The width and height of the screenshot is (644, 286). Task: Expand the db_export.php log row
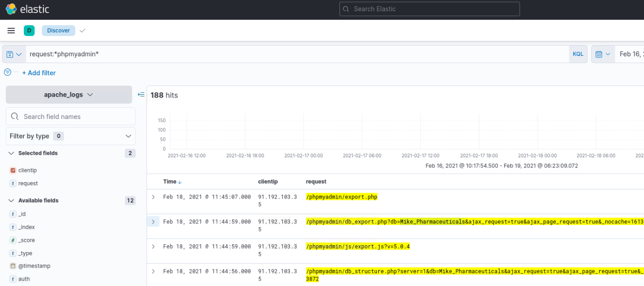click(153, 222)
